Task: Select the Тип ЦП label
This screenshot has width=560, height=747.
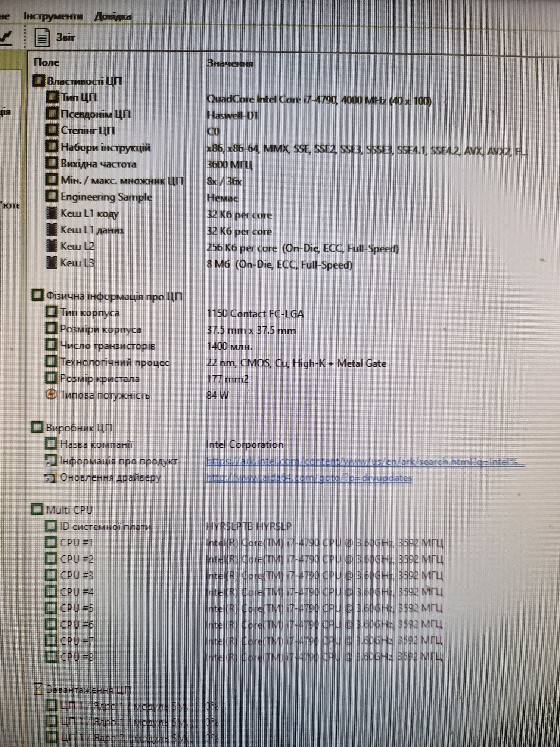Action: tap(79, 97)
